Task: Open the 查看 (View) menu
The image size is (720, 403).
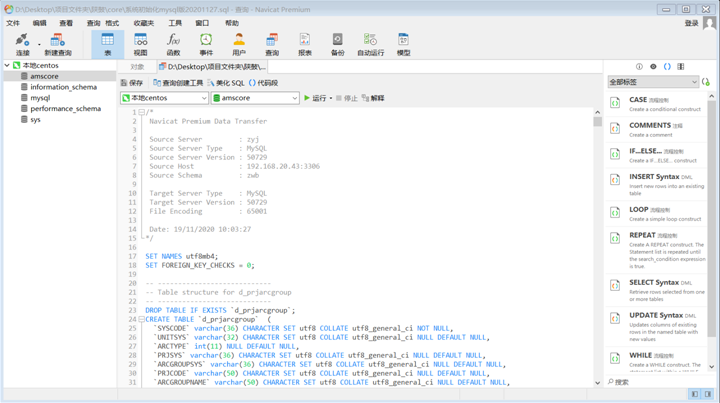Action: tap(66, 23)
